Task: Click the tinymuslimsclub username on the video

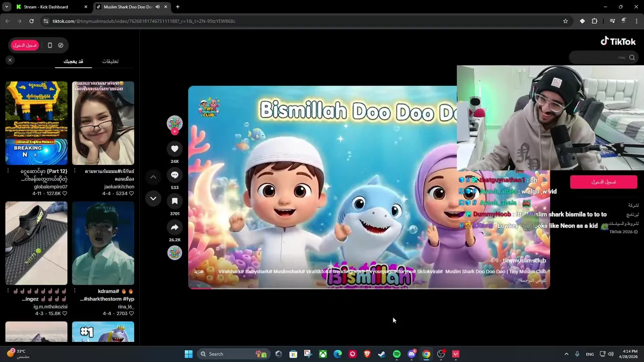Action: click(524, 260)
